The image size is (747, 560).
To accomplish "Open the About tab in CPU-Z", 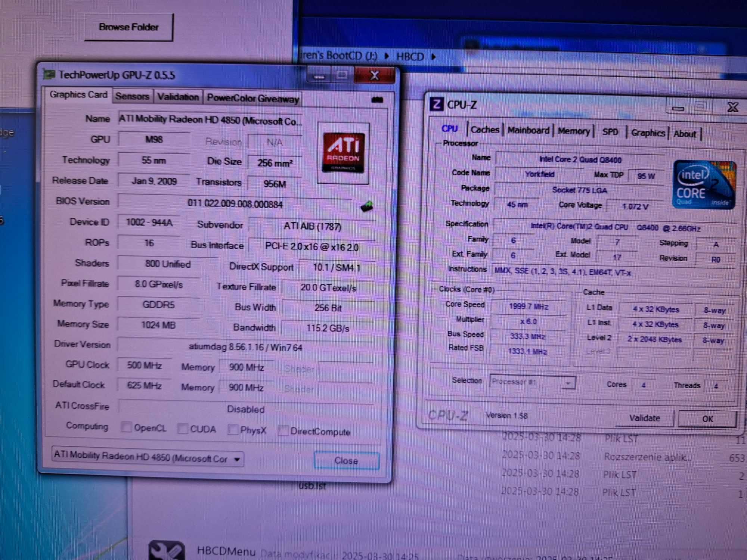I will pyautogui.click(x=685, y=134).
